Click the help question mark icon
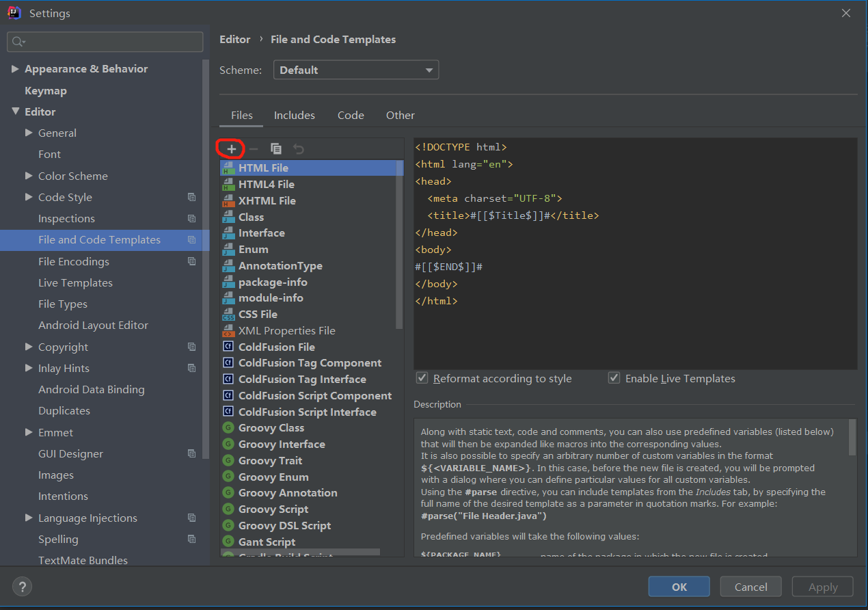 tap(22, 587)
